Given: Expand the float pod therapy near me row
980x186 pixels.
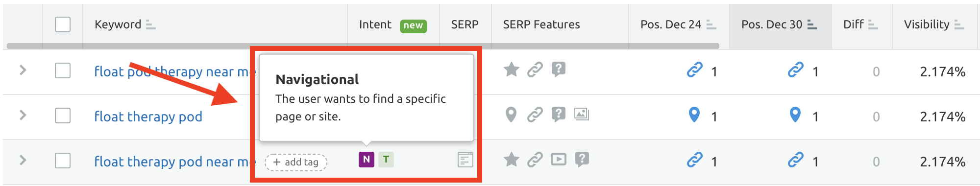Looking at the screenshot, I should click(x=23, y=70).
